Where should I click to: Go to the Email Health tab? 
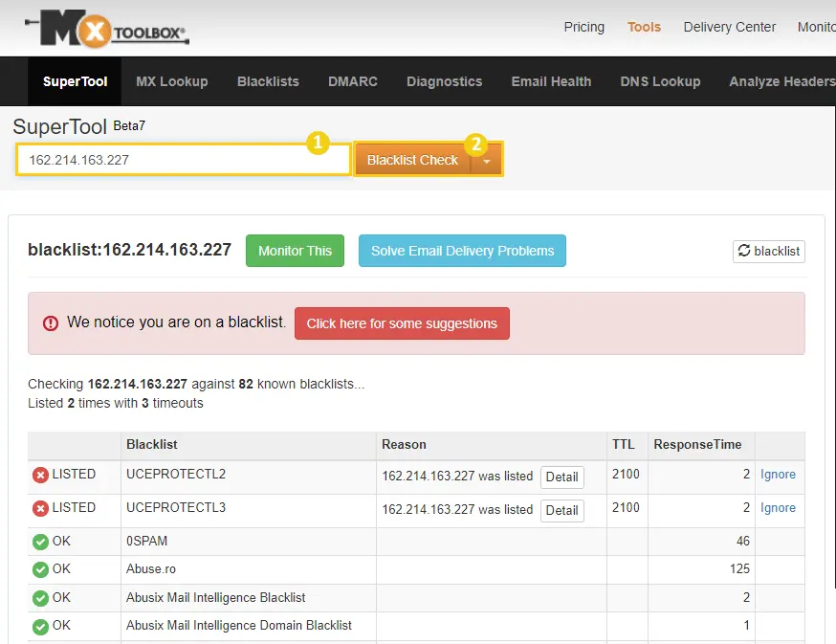[x=551, y=81]
